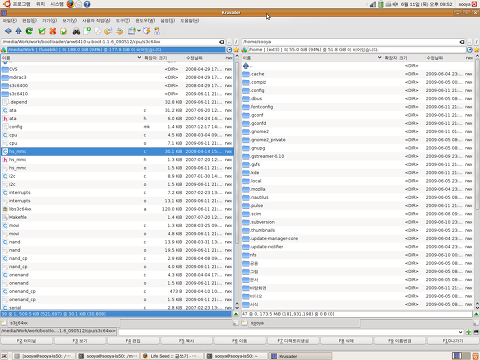
Task: Select the .gstreamer-0.10 folder in right panel
Action: tap(357, 156)
